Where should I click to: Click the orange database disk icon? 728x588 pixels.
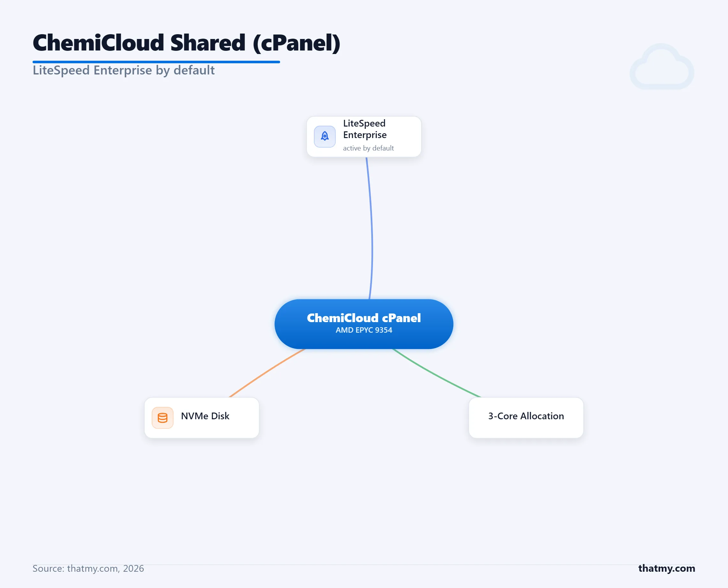[x=163, y=418]
